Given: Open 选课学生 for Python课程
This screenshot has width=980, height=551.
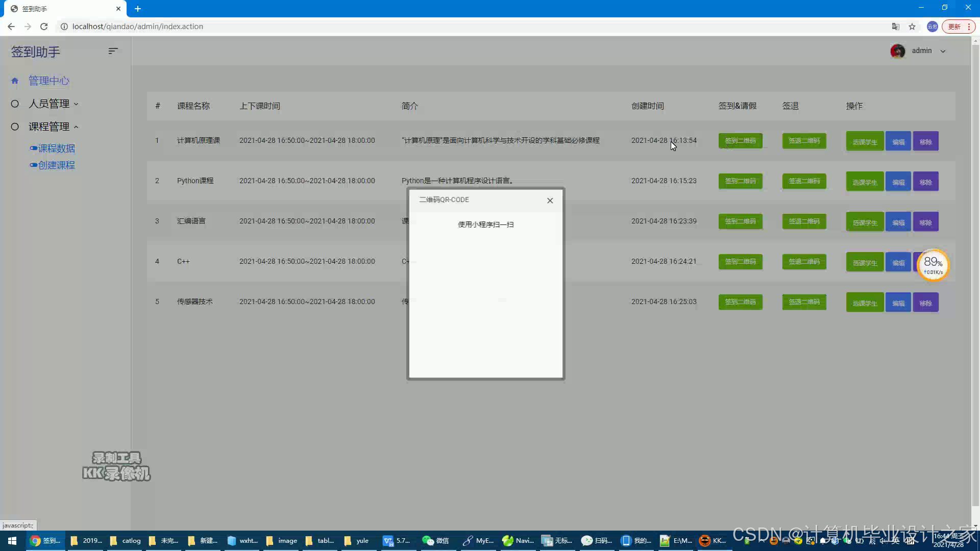Looking at the screenshot, I should (865, 182).
